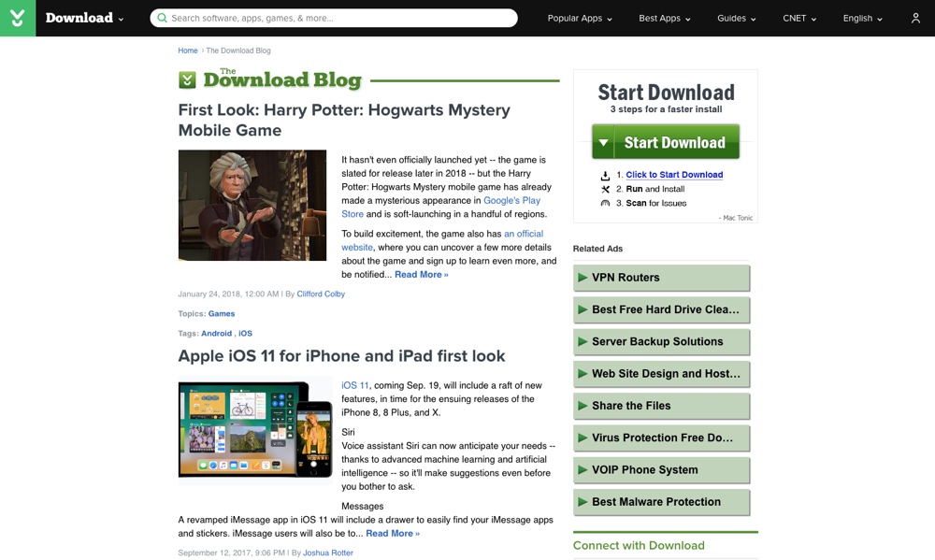935x560 pixels.
Task: Open the Popular Apps menu
Action: click(580, 19)
